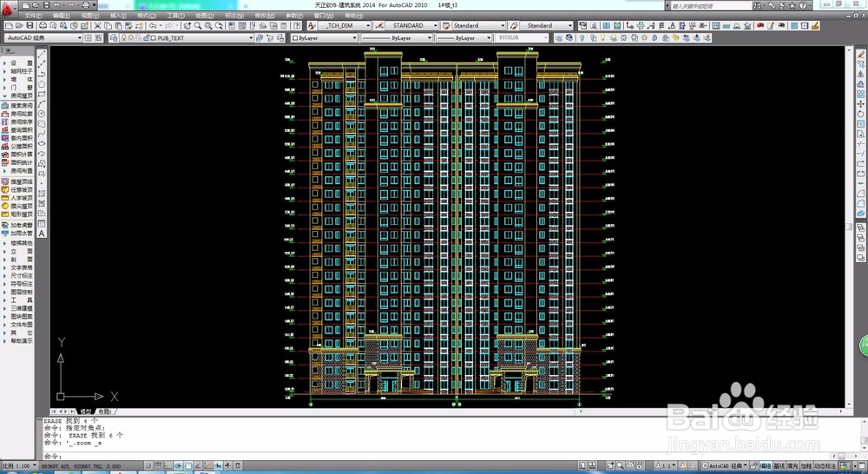The image size is (868, 474).
Task: Click the workspace settings gear icon
Action: (88, 37)
